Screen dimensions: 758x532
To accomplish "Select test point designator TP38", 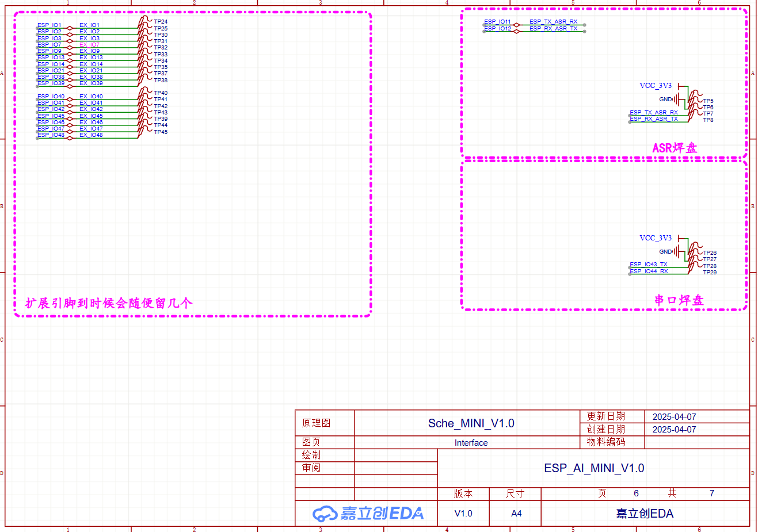I will tap(161, 81).
